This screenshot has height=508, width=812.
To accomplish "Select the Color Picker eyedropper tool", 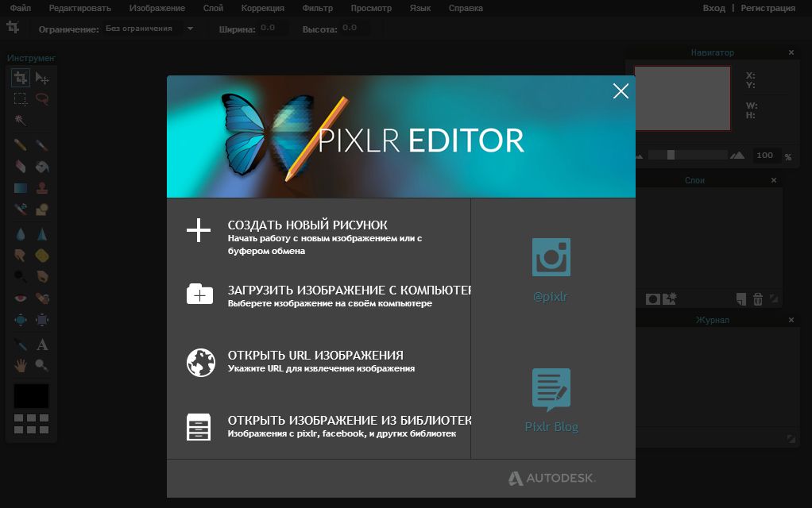I will click(x=20, y=344).
